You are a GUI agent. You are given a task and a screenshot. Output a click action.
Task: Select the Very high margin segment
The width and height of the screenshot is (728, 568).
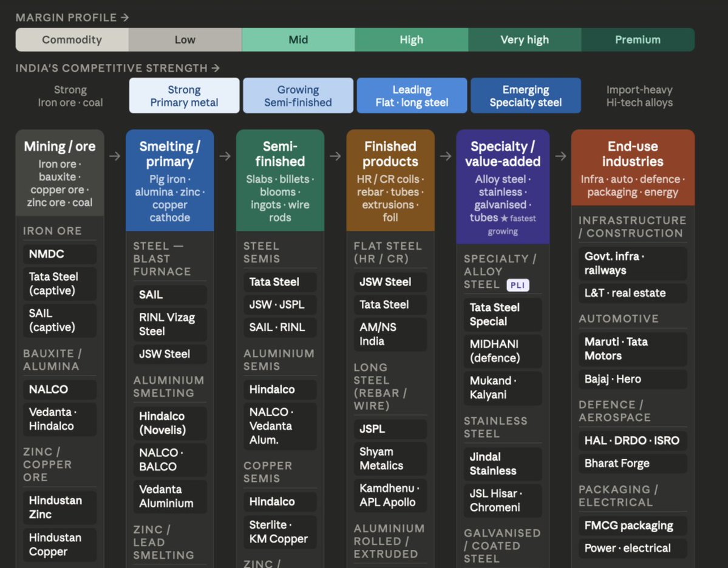pos(525,40)
